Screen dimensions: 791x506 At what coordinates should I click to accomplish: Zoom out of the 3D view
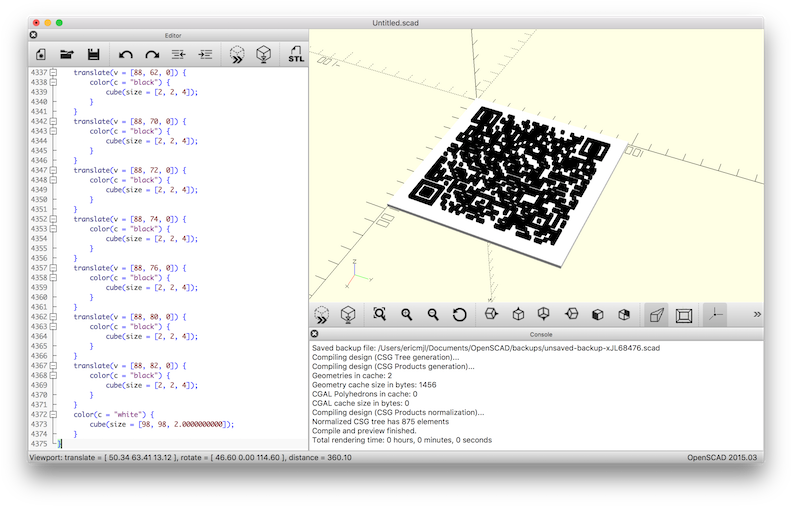click(x=433, y=314)
